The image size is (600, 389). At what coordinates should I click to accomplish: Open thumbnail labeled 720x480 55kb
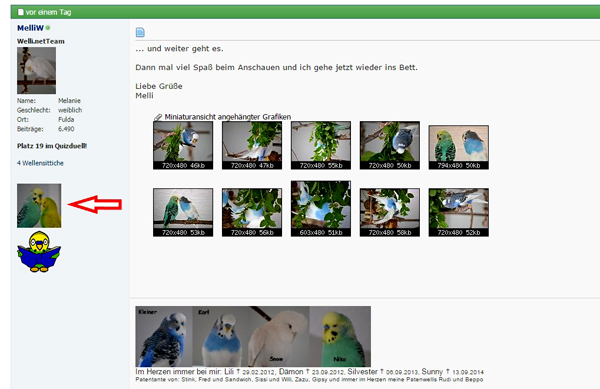tap(321, 145)
